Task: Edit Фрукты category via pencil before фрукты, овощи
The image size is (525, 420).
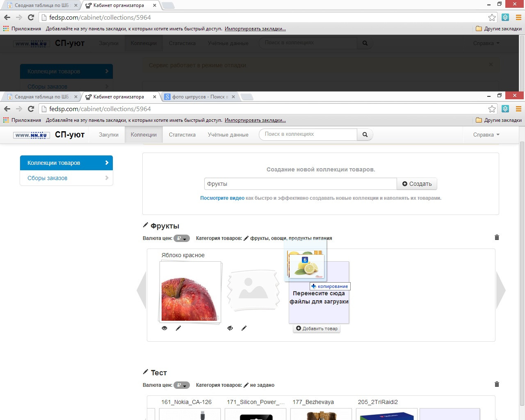Action: coord(246,238)
